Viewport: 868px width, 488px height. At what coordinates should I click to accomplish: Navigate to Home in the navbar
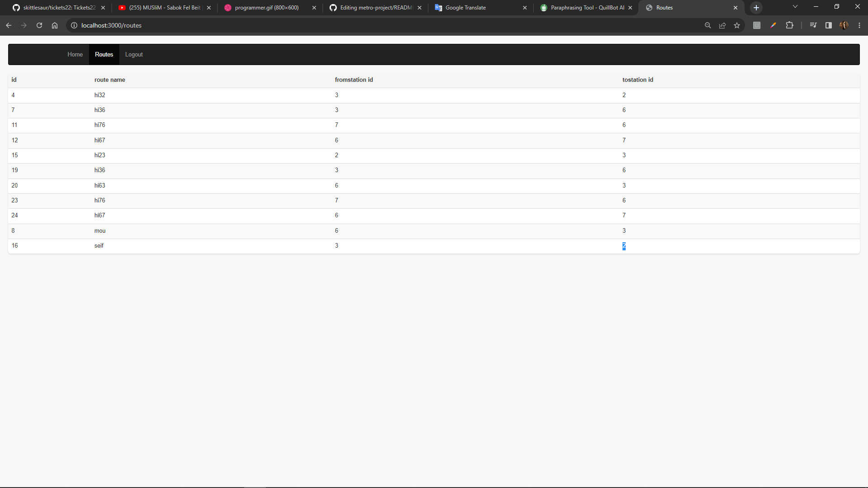click(x=75, y=54)
